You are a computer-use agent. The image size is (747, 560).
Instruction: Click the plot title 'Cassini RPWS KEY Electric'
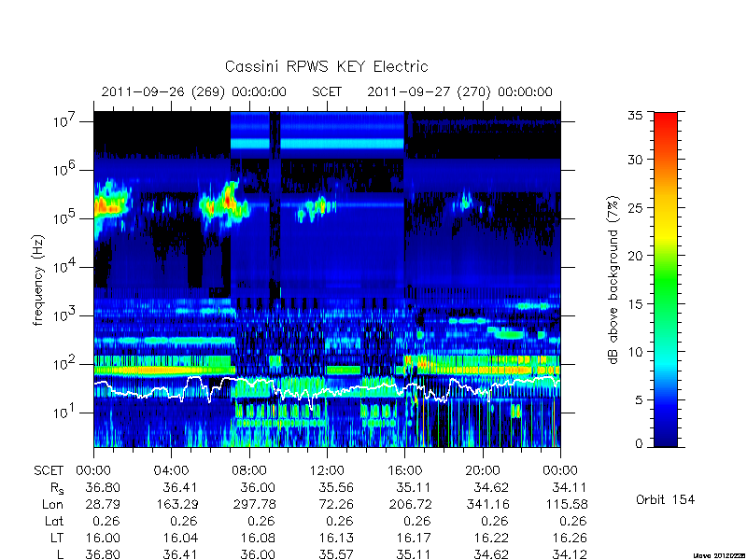point(326,66)
